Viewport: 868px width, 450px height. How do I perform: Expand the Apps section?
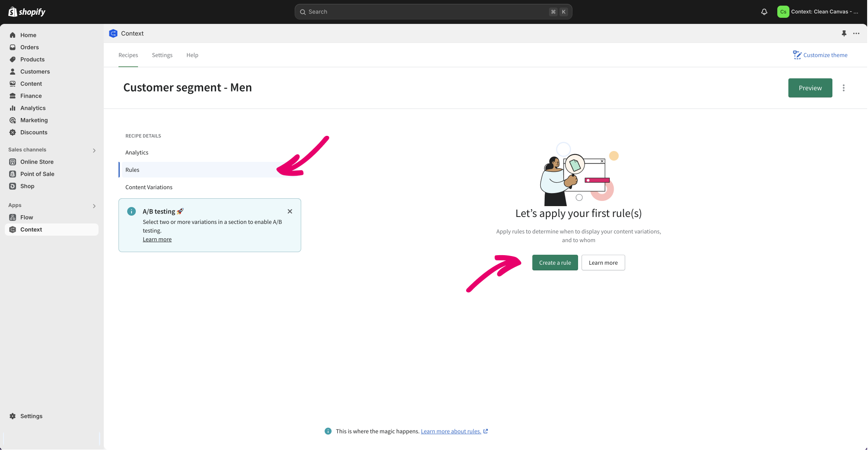(x=94, y=206)
